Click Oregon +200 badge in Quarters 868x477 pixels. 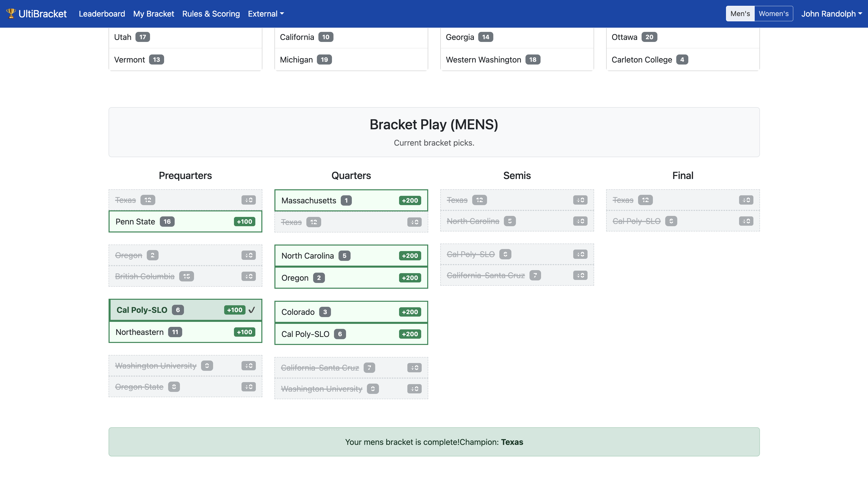coord(410,278)
